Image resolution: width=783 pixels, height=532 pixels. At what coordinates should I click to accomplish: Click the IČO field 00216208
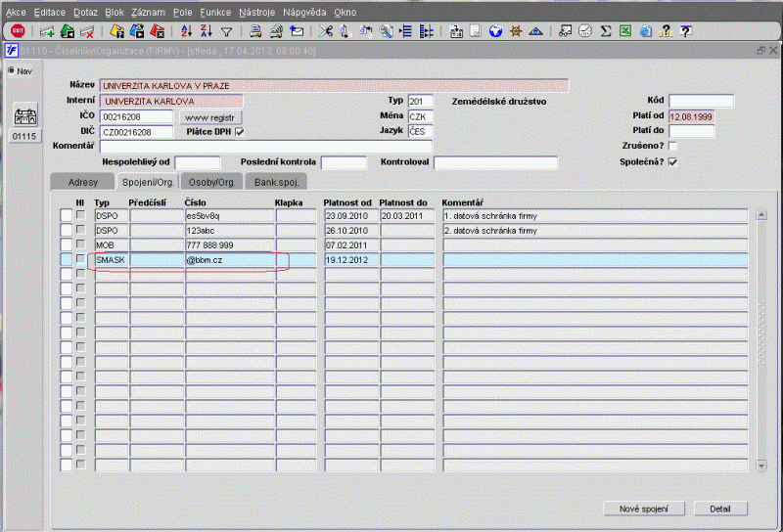tap(136, 116)
